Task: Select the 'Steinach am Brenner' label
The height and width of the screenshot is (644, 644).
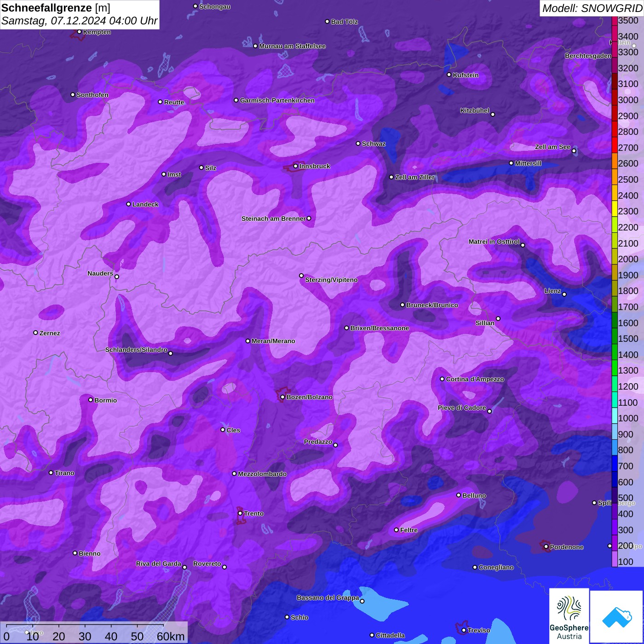Action: tap(273, 218)
